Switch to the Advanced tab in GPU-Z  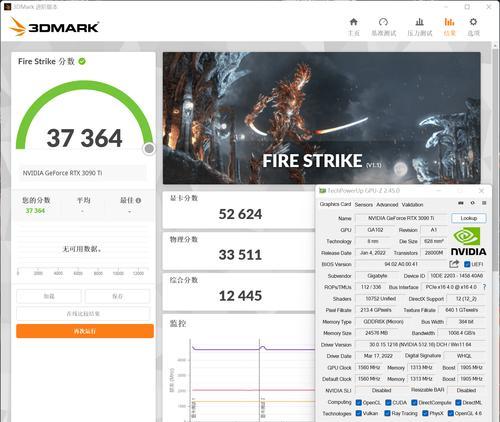387,205
